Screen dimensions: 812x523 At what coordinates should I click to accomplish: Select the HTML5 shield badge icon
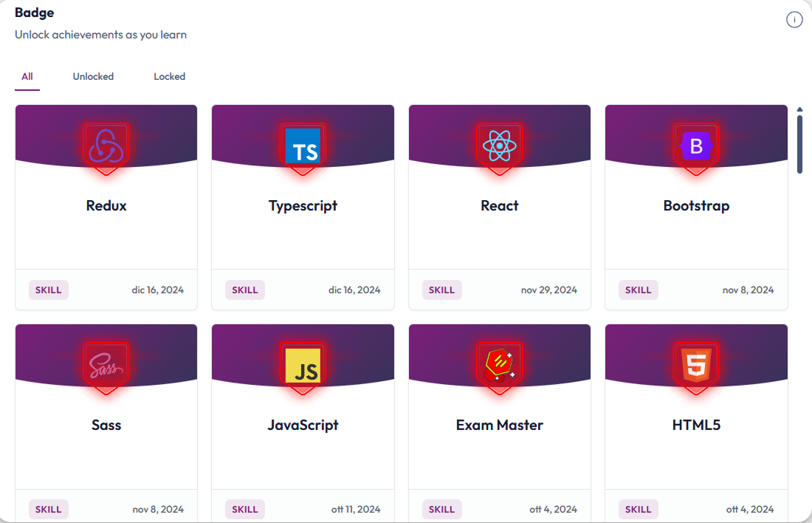[x=696, y=367]
